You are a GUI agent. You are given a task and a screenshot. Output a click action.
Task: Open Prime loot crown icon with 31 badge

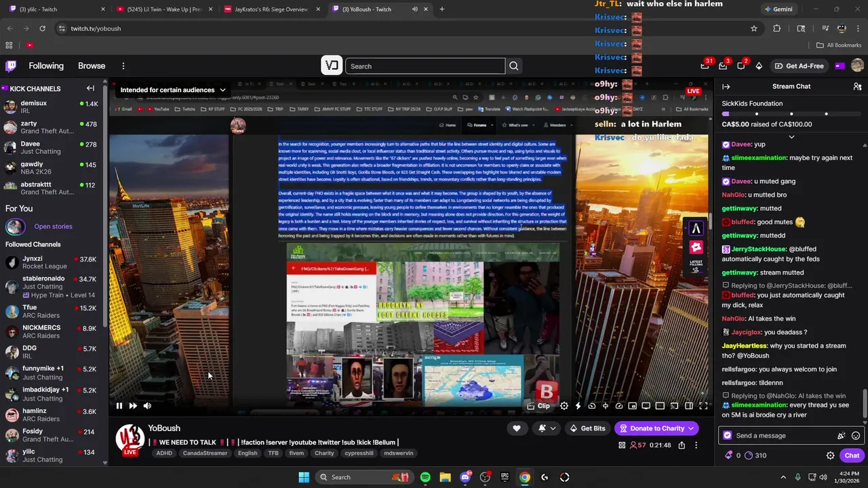pos(705,66)
